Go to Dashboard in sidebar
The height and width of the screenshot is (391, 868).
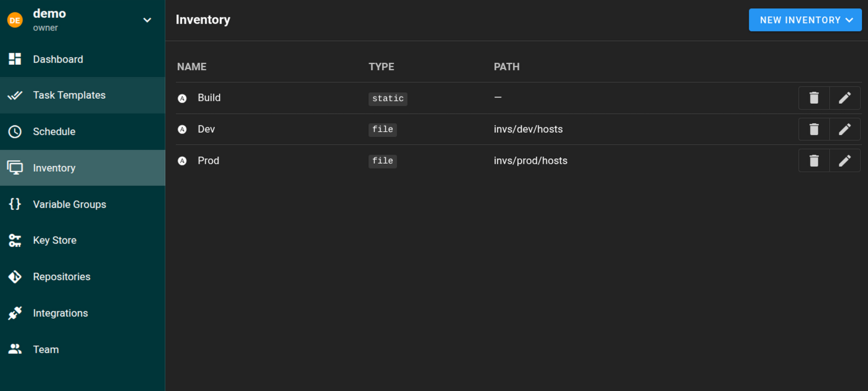pos(58,59)
